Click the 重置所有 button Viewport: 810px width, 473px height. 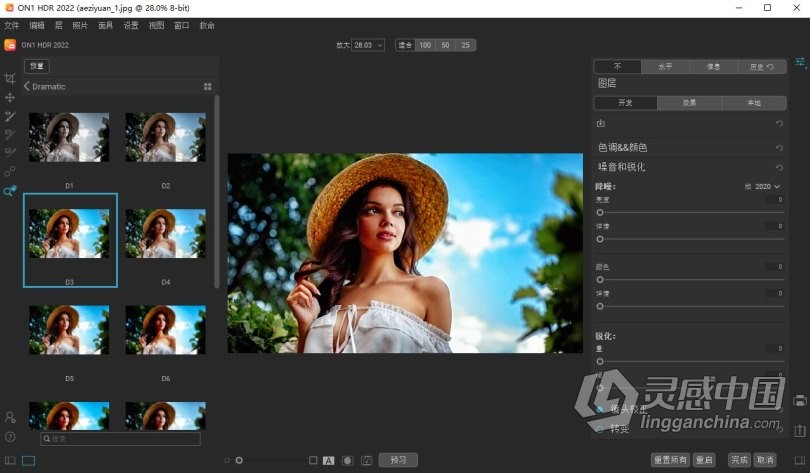670,460
